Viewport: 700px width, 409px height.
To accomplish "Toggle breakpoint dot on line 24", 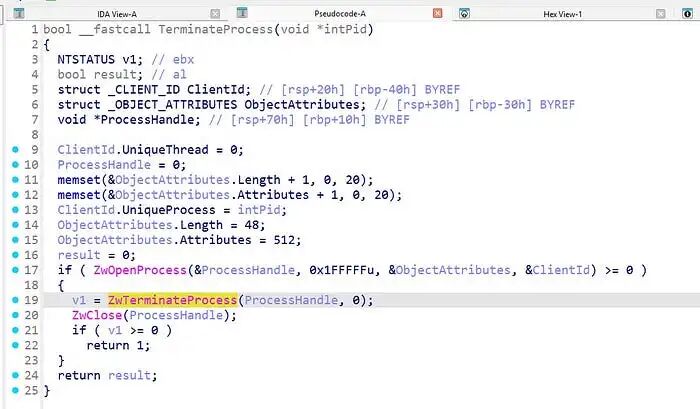I will coord(15,375).
